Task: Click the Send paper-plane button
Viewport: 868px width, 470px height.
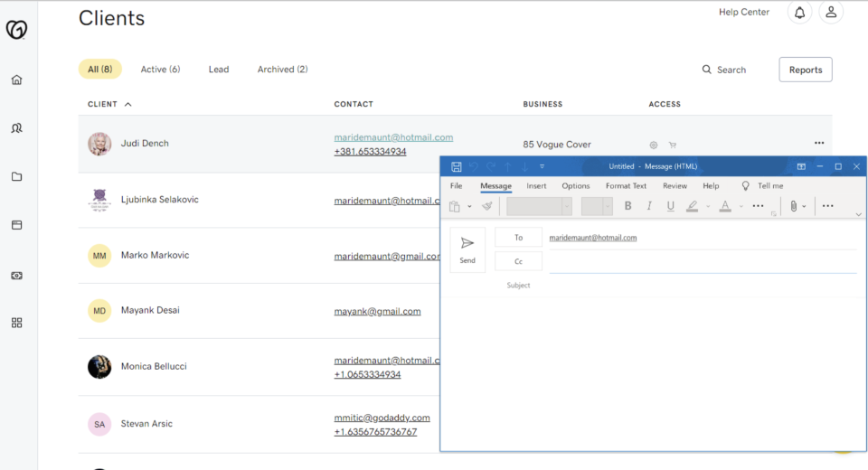Action: [x=467, y=249]
